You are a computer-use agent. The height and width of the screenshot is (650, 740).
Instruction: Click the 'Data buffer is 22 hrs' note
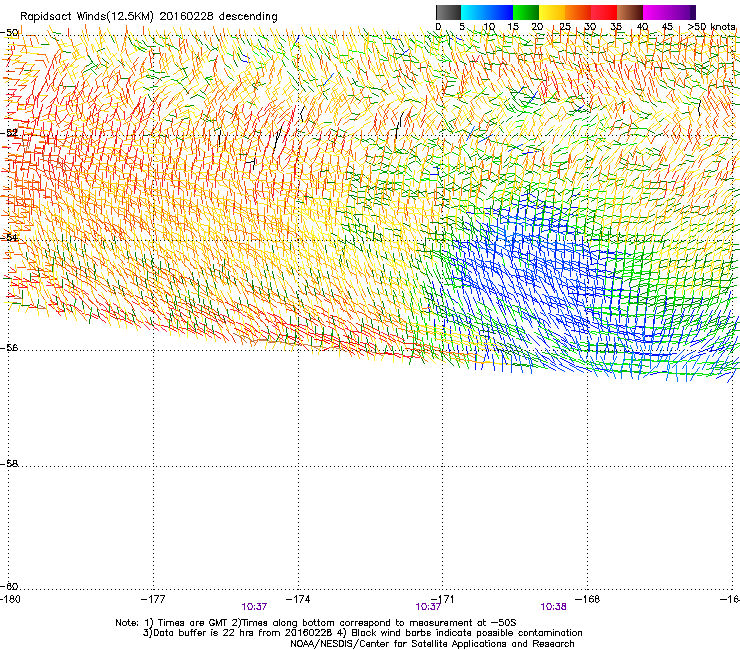(238, 633)
